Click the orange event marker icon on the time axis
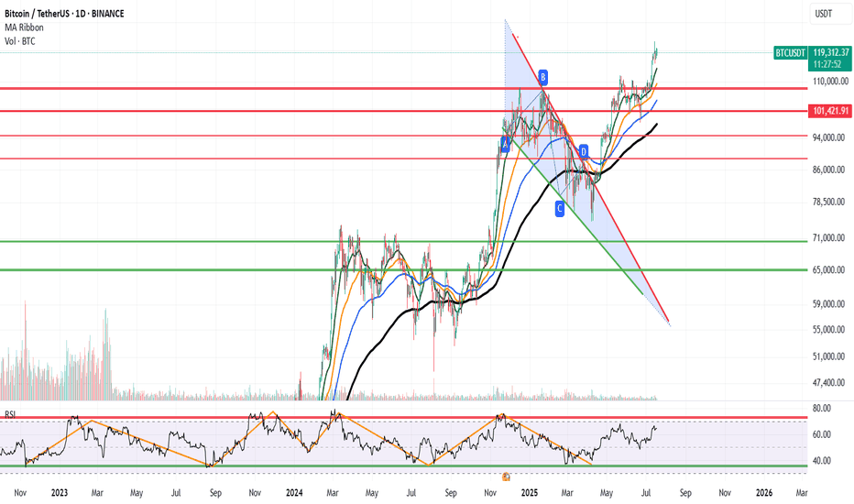Viewport: 854px width, 504px height. coord(506,477)
